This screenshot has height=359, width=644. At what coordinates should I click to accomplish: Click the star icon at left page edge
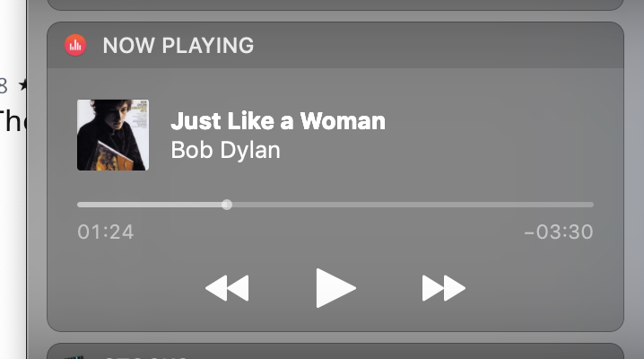click(x=22, y=85)
